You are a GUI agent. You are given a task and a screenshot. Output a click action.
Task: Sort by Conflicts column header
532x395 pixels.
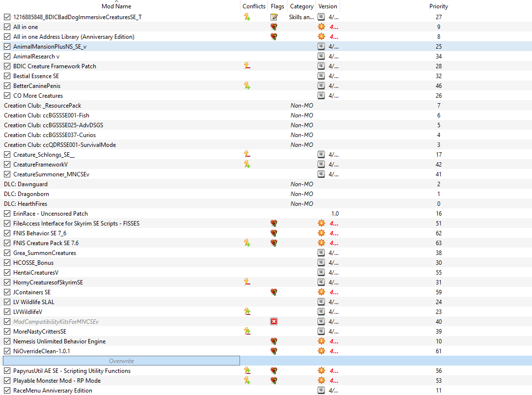pos(254,6)
